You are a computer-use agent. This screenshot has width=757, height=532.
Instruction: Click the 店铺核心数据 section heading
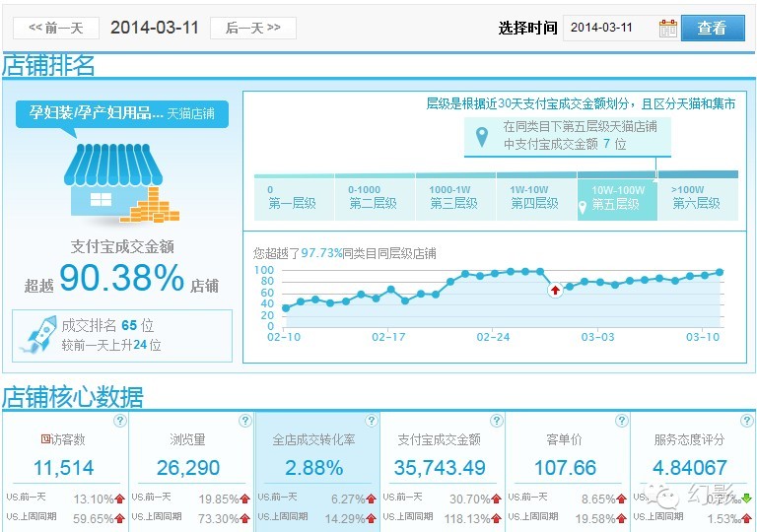[72, 397]
